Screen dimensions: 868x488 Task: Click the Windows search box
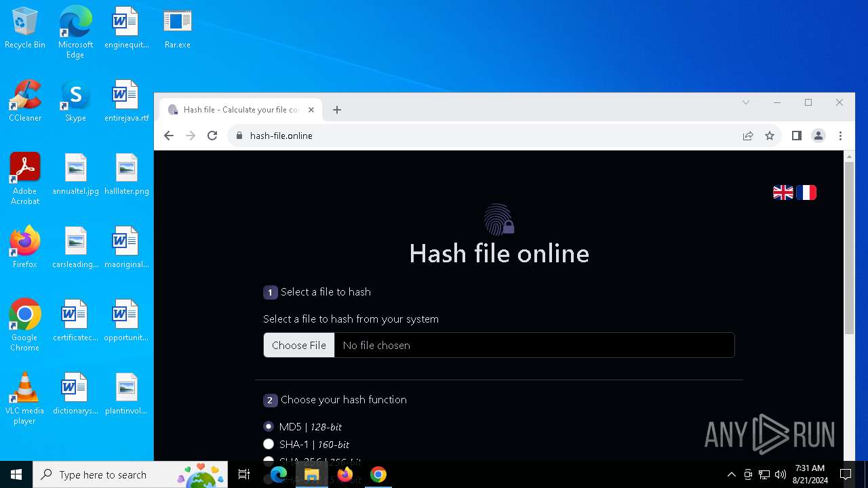[130, 474]
